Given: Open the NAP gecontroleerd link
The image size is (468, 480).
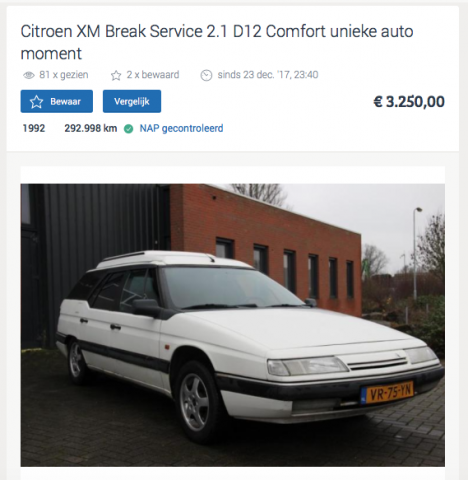Looking at the screenshot, I should click(x=181, y=128).
